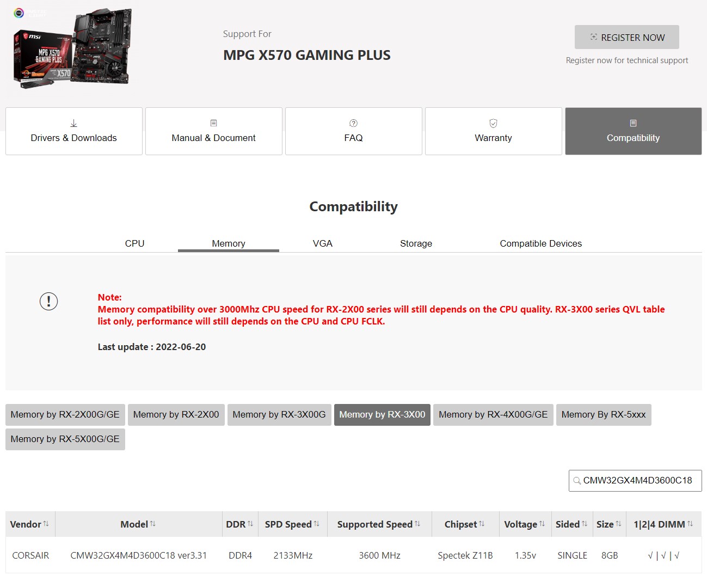Sort table by DDR column
The width and height of the screenshot is (707, 588).
(x=240, y=524)
